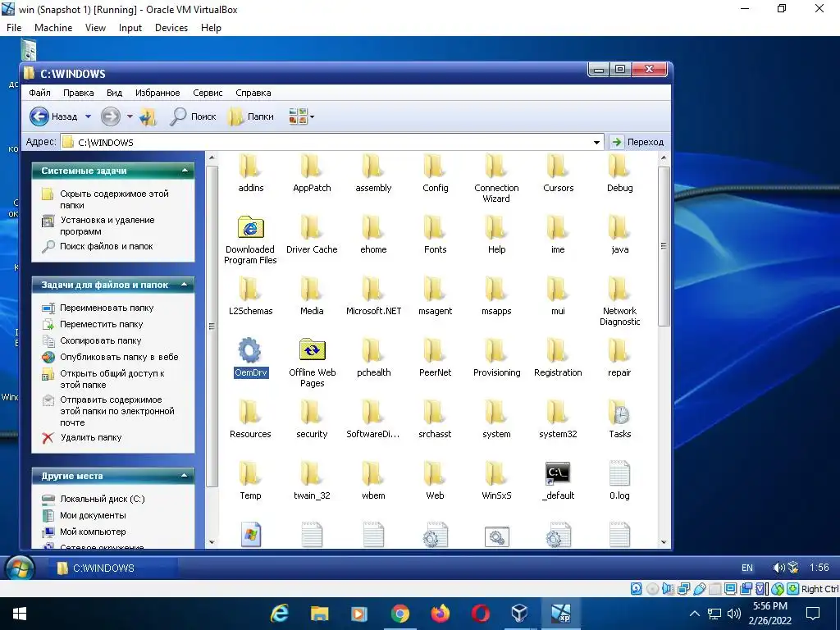Image resolution: width=840 pixels, height=630 pixels.
Task: Open the guest Start orb button
Action: click(20, 568)
